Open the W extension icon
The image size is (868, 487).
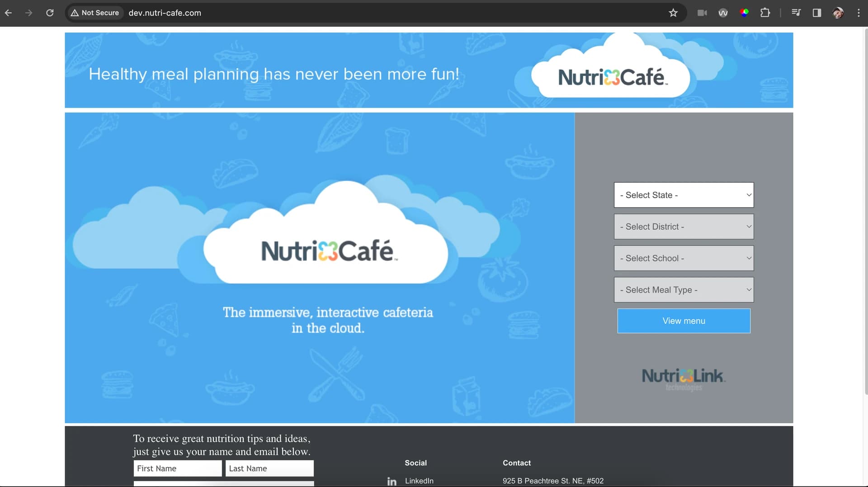(723, 13)
